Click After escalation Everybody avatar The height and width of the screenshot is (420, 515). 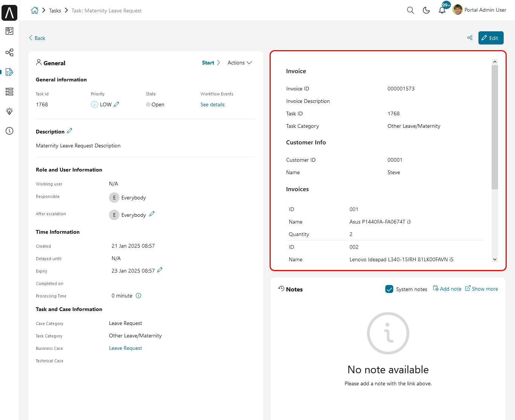pyautogui.click(x=114, y=215)
